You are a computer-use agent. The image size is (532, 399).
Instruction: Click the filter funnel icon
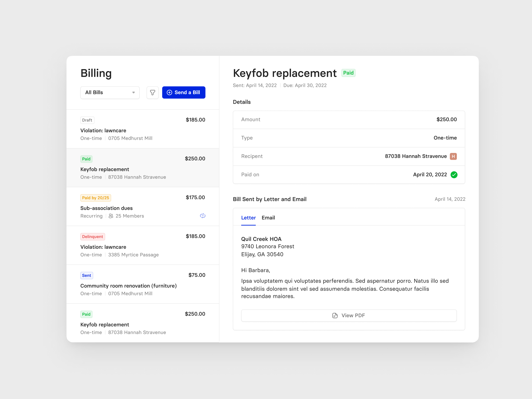pyautogui.click(x=153, y=93)
